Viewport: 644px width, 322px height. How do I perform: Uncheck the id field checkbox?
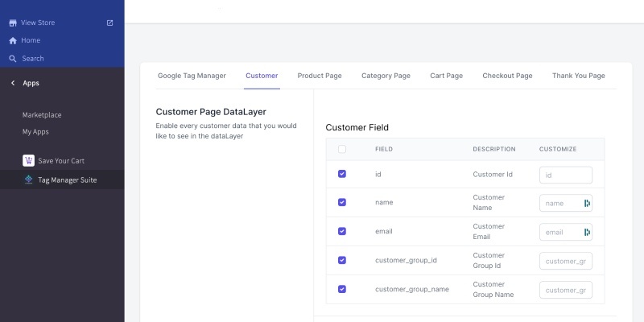[341, 174]
